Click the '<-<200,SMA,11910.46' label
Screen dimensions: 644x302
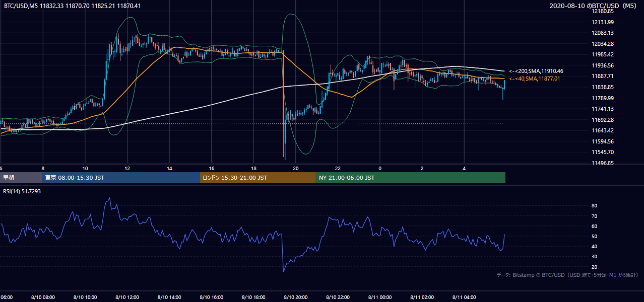click(536, 71)
